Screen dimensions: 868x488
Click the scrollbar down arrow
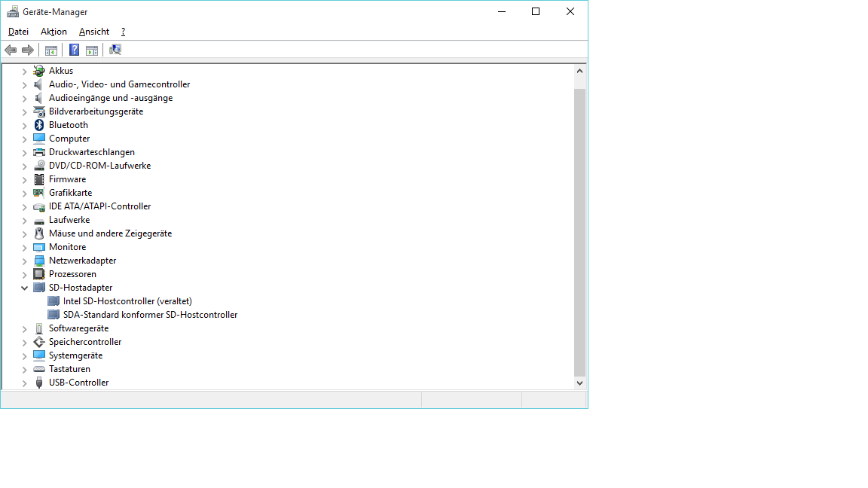[x=579, y=383]
